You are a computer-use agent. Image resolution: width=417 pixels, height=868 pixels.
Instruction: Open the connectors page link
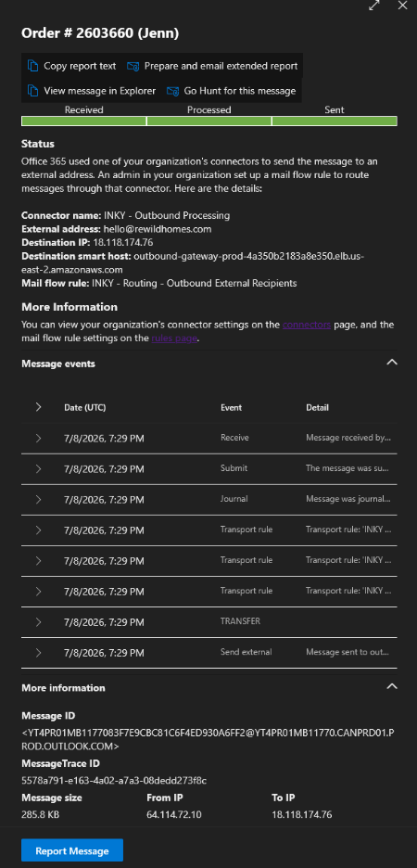307,325
